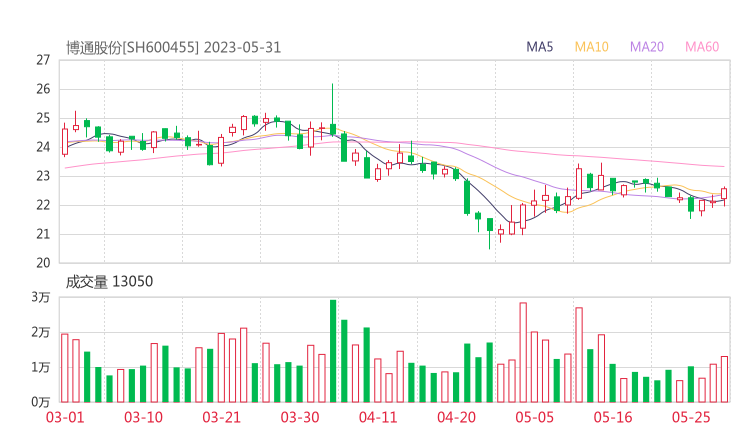Click the 04-20 date label
This screenshot has width=740, height=440.
coord(456,417)
